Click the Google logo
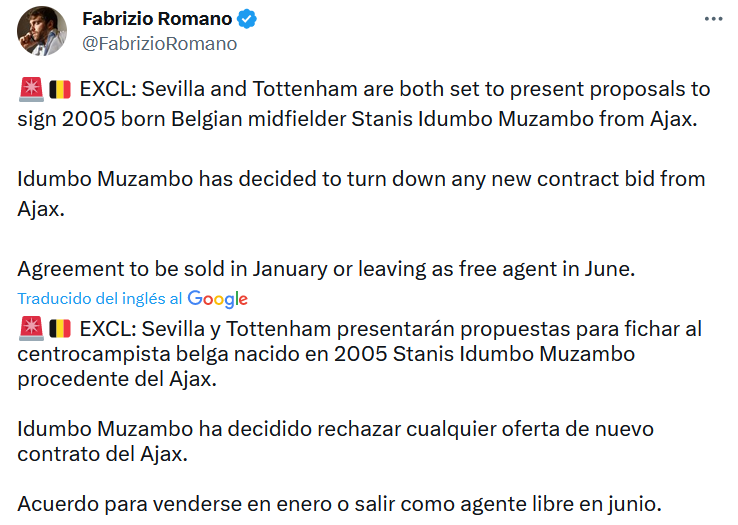The image size is (738, 525). (217, 299)
